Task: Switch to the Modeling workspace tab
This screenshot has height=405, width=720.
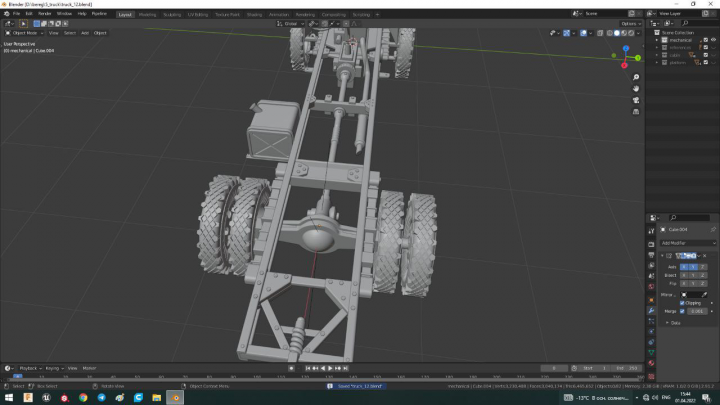Action: pyautogui.click(x=147, y=15)
